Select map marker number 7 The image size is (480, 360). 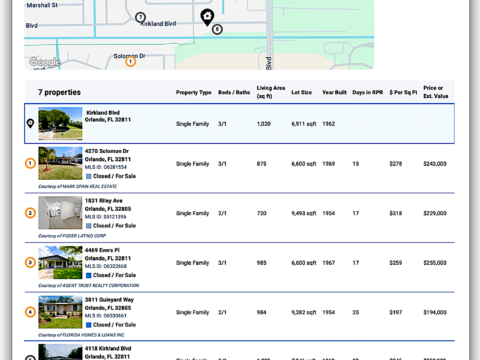click(x=140, y=17)
